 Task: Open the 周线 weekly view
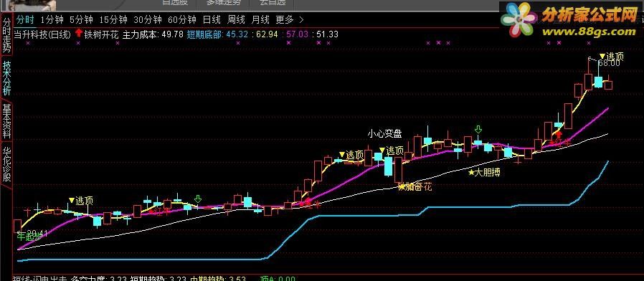(x=236, y=19)
